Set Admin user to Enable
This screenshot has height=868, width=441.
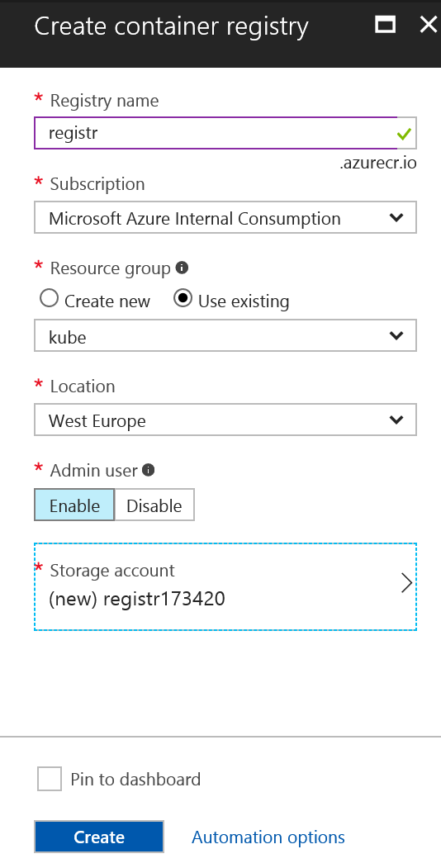point(74,505)
